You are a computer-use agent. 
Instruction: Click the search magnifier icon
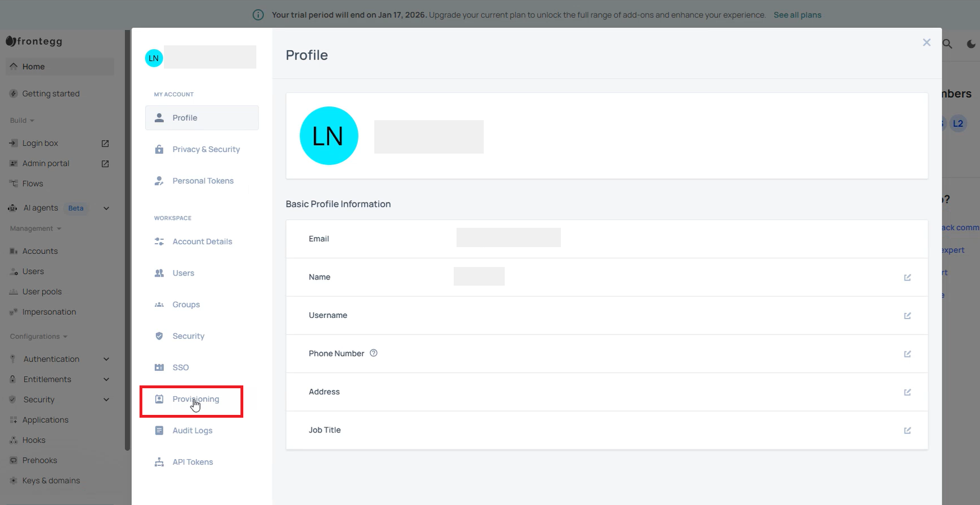(948, 44)
